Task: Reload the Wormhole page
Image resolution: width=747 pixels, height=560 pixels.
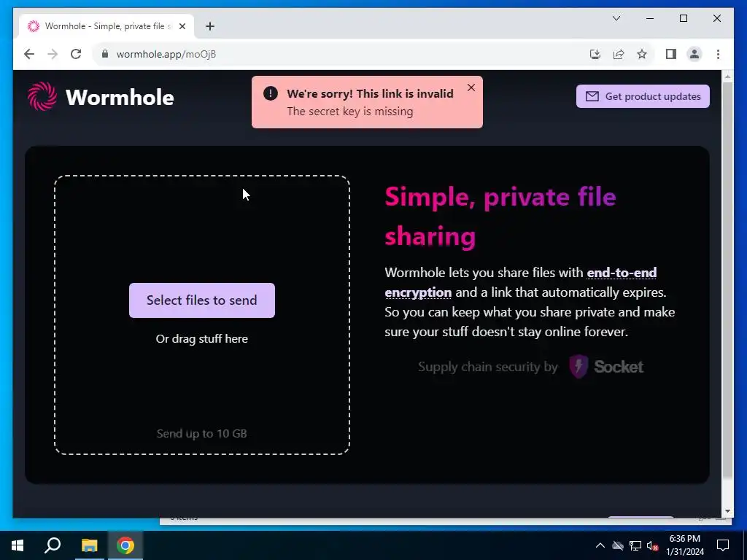Action: (x=76, y=54)
